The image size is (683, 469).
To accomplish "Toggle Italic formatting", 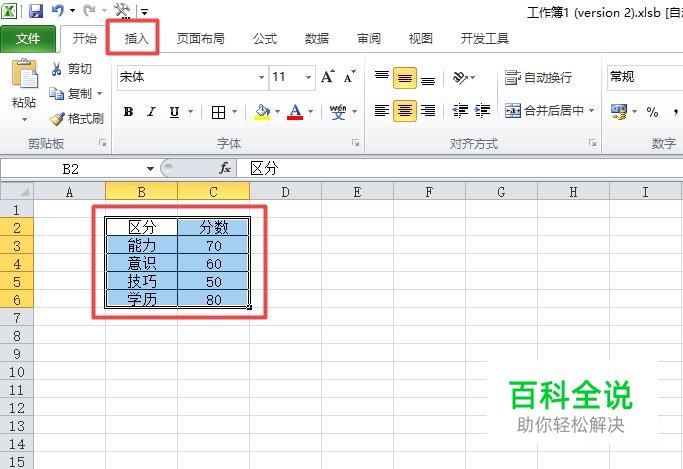I will 151,112.
